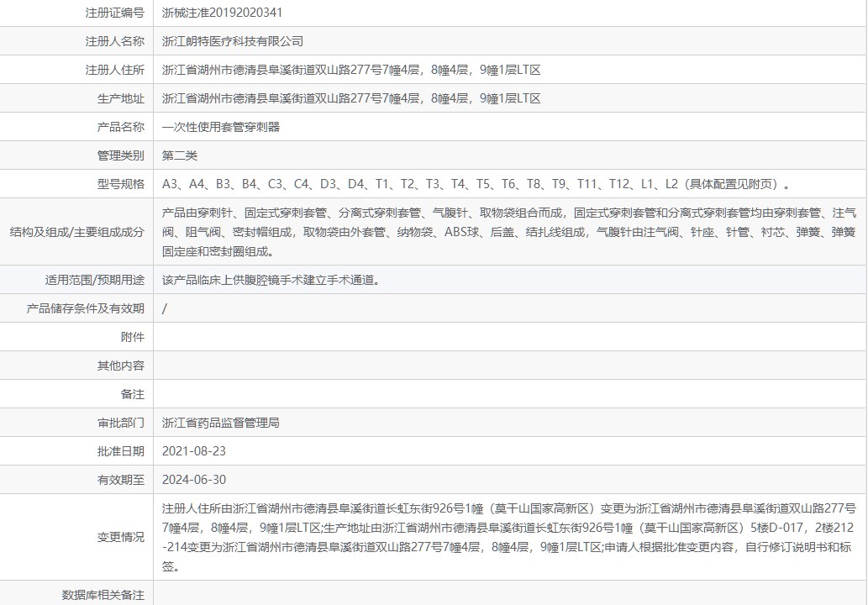
Task: Select the structure description starting 产品由穿刺针
Action: [509, 232]
